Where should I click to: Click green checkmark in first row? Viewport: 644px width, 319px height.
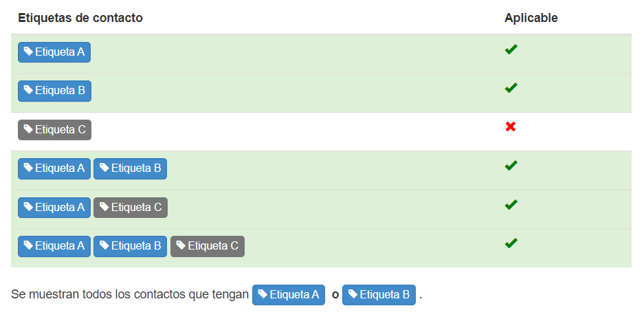click(511, 49)
